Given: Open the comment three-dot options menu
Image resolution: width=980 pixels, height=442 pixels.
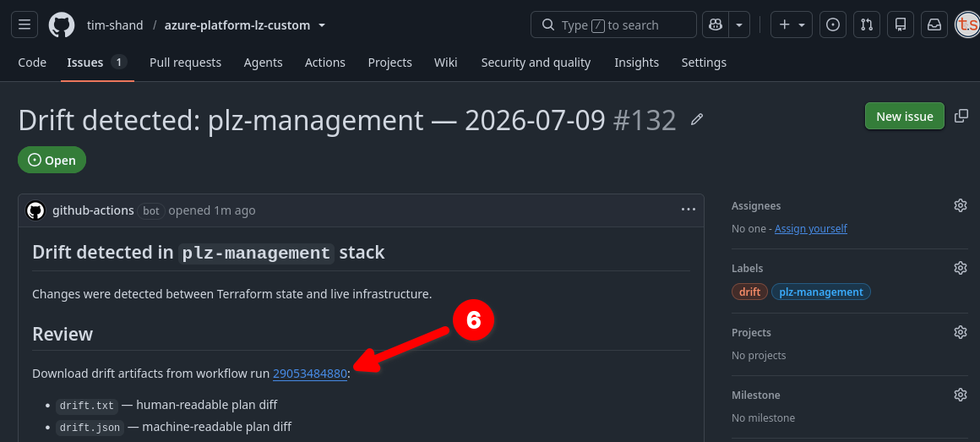Looking at the screenshot, I should (x=689, y=210).
